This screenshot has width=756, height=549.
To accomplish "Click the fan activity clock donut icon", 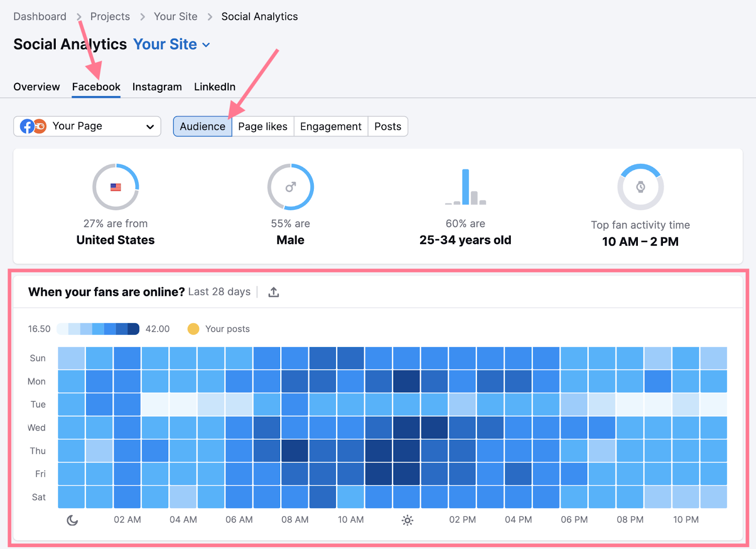I will (x=640, y=187).
